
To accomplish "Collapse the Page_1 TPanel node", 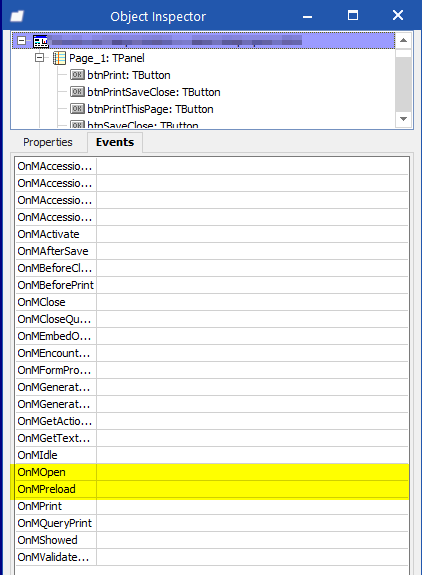I will pyautogui.click(x=39, y=58).
